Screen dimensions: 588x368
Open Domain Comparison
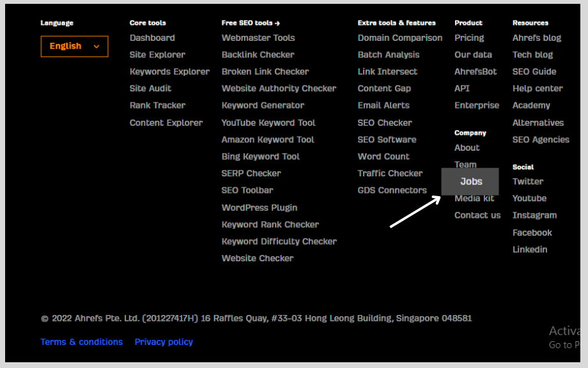click(x=399, y=38)
